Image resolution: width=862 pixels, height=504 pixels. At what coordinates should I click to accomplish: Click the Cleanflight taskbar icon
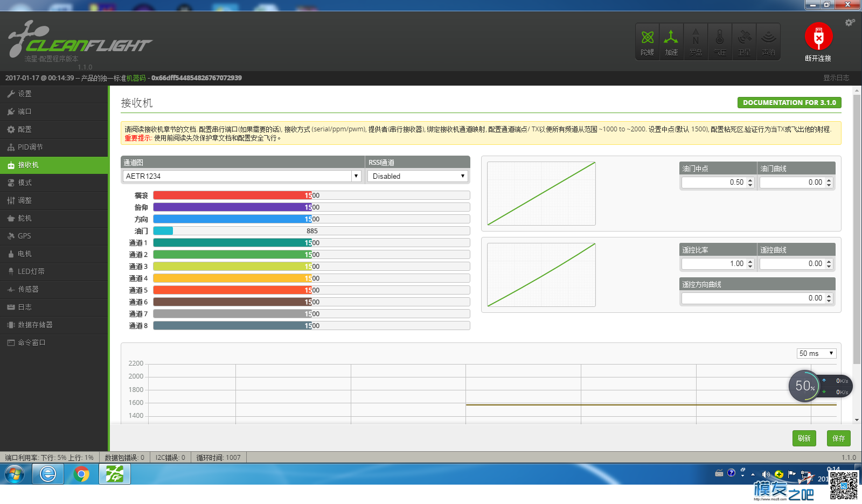[x=115, y=474]
